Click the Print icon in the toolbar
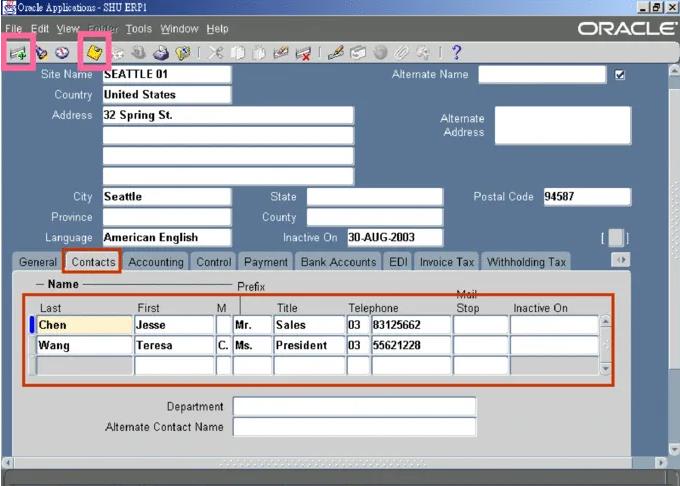Viewport: 680px width, 486px height. tap(161, 52)
